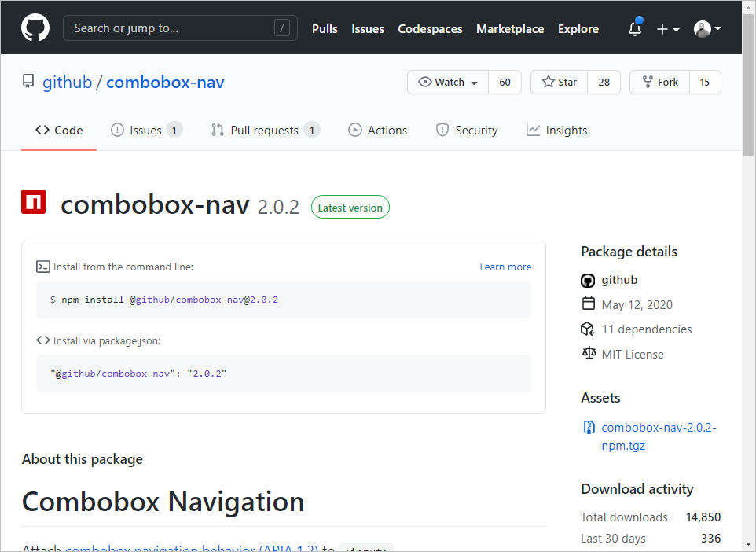Image resolution: width=756 pixels, height=552 pixels.
Task: Select the terminal icon beside install command
Action: coord(43,267)
